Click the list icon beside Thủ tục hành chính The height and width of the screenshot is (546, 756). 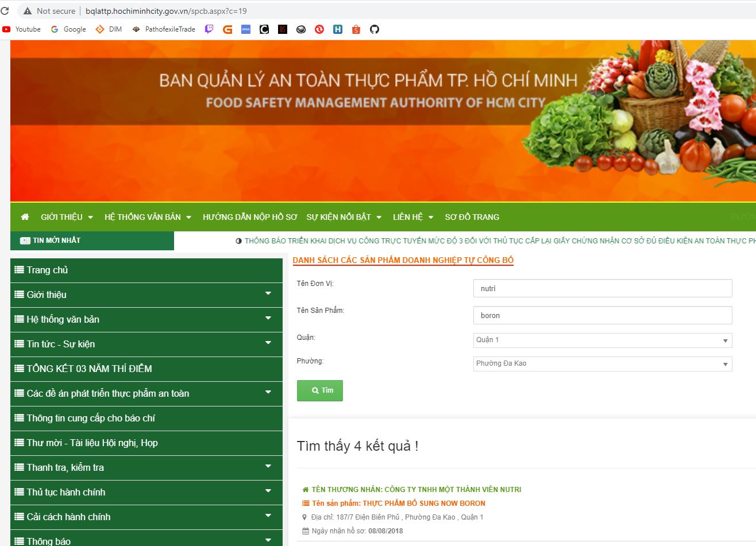pyautogui.click(x=20, y=492)
